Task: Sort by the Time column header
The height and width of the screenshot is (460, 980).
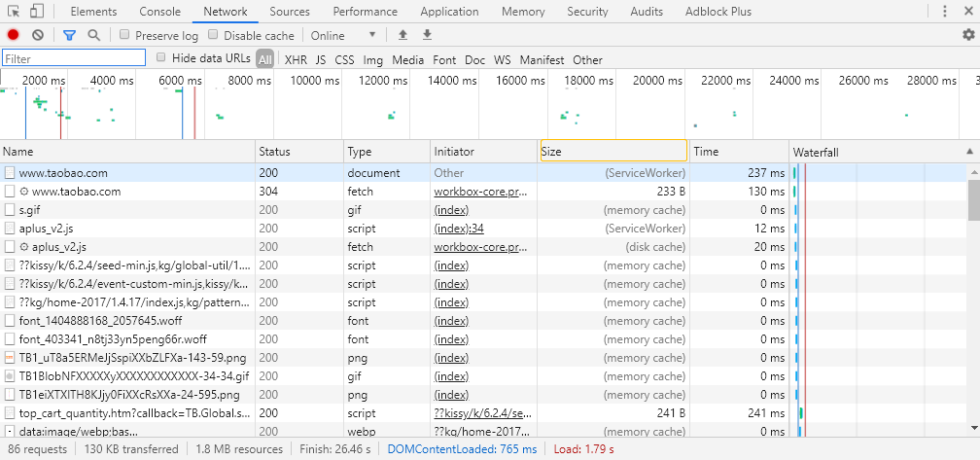Action: tap(739, 152)
